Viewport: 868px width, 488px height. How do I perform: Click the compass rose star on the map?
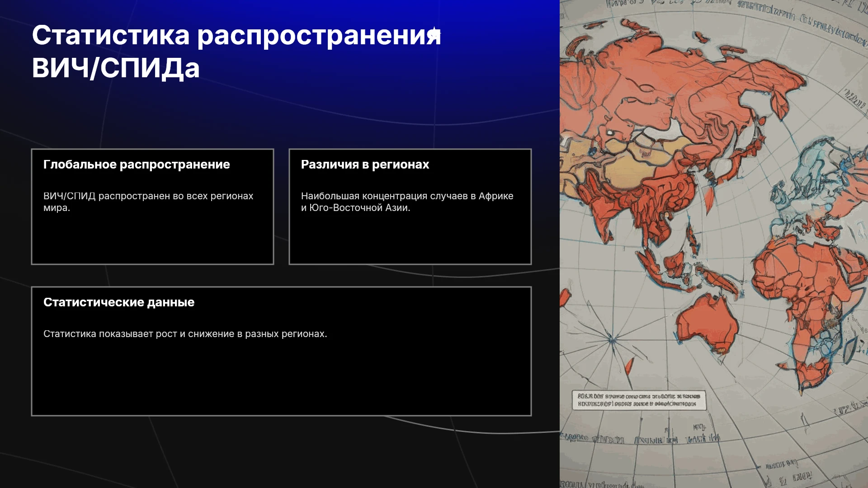point(612,338)
